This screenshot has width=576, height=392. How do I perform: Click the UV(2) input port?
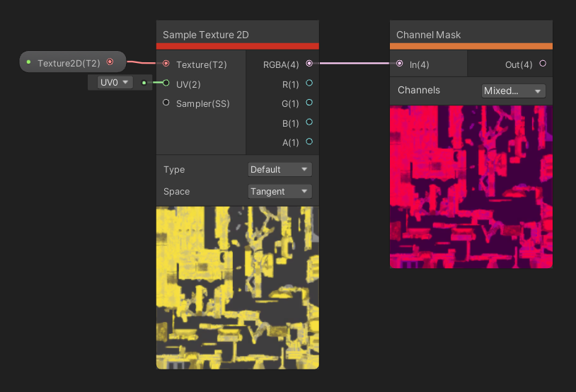pos(166,83)
